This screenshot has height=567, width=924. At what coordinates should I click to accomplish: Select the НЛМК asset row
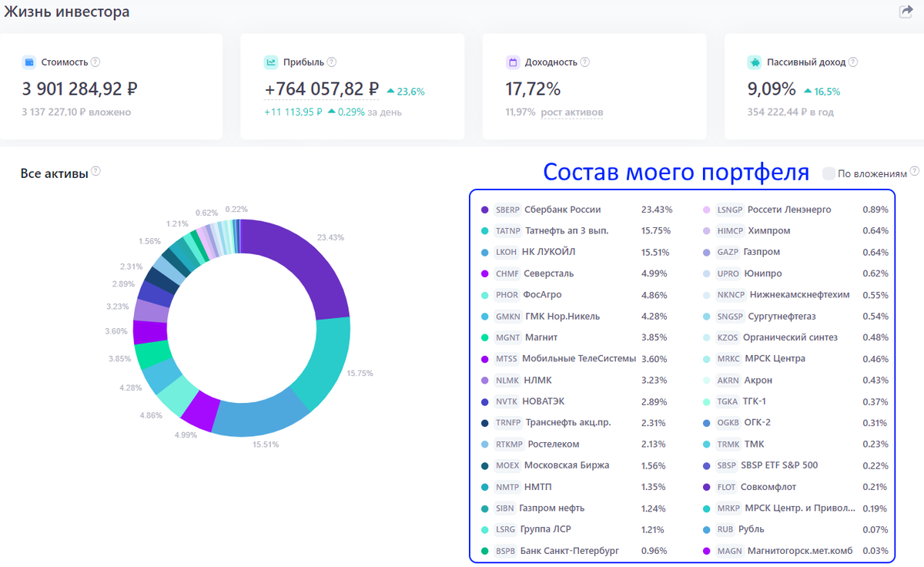tap(576, 380)
